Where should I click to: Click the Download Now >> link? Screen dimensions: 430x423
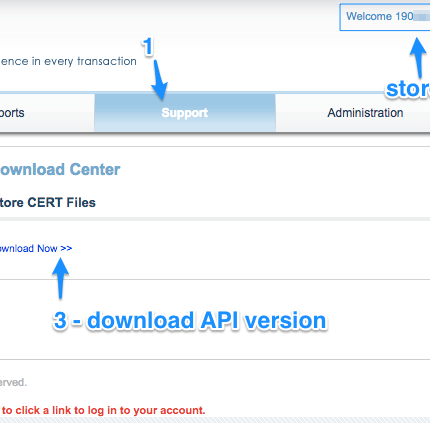pos(36,248)
